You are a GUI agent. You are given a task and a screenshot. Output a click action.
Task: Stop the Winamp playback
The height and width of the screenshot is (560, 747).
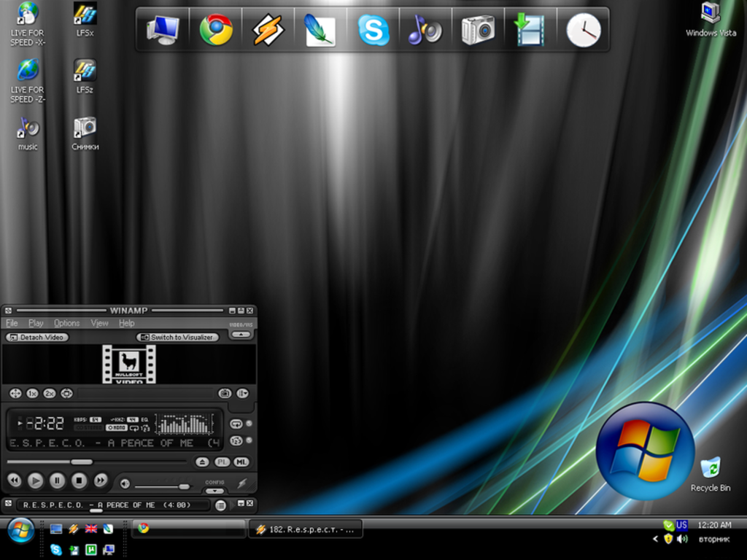click(79, 481)
